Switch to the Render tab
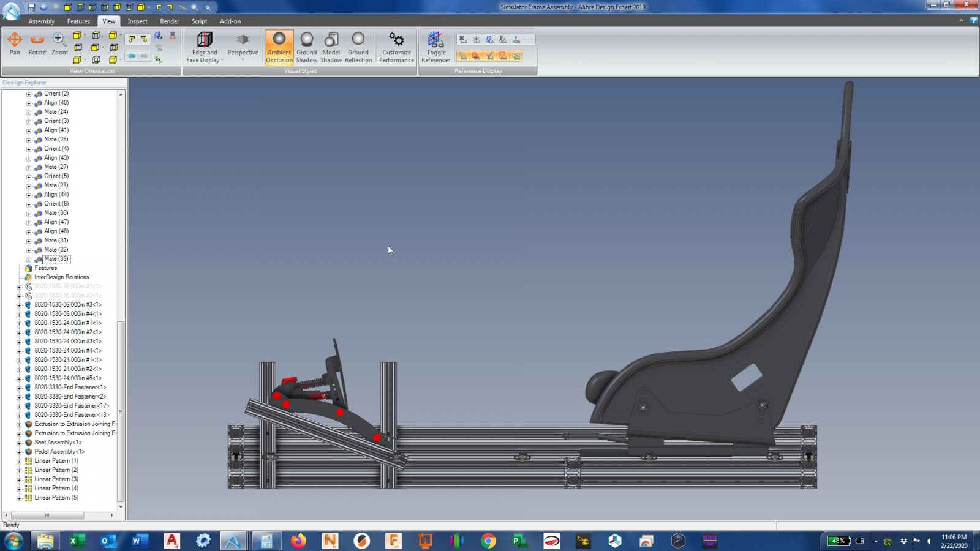 pos(170,21)
